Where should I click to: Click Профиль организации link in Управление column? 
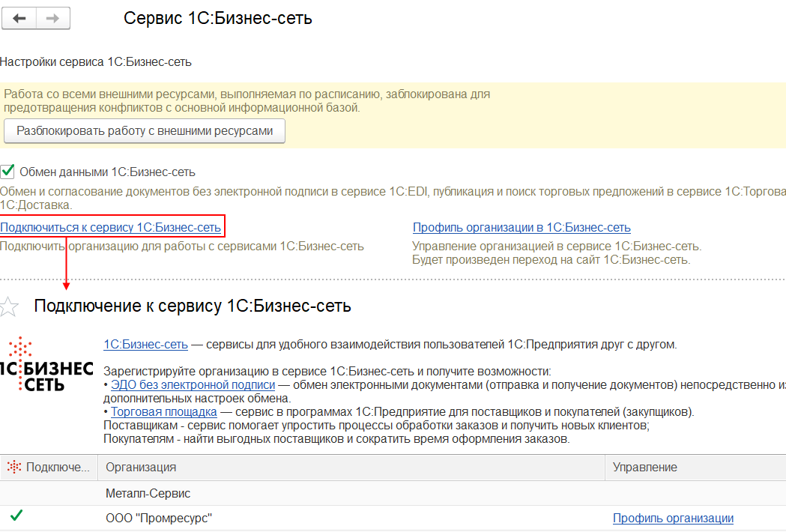pyautogui.click(x=673, y=518)
